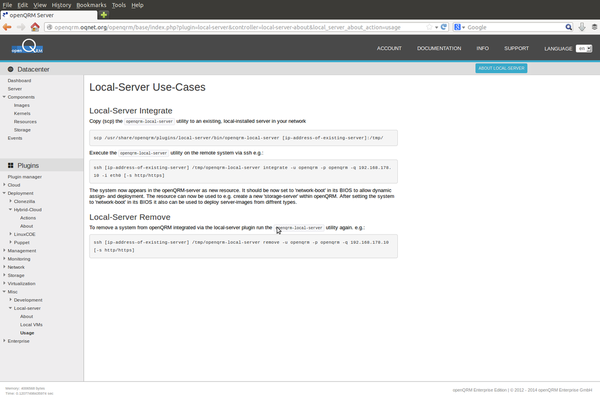Collapse the Misc tree node
This screenshot has height=397, width=600.
click(x=4, y=291)
